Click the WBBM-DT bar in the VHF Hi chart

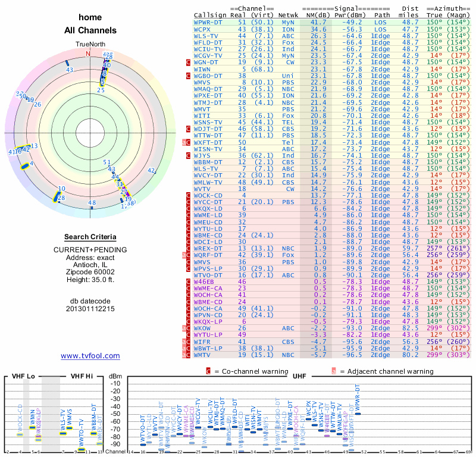(x=93, y=433)
